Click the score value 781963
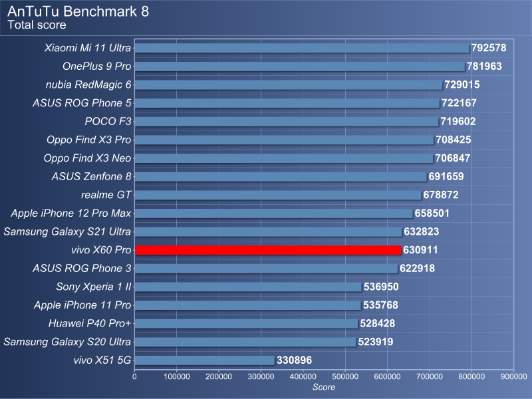Screen dimensions: 532x399 tap(484, 66)
